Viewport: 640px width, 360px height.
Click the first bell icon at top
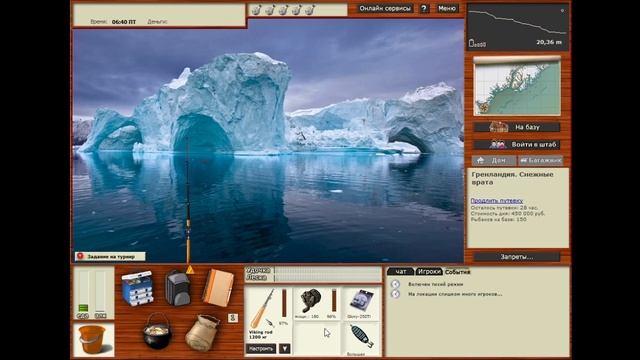pos(256,9)
